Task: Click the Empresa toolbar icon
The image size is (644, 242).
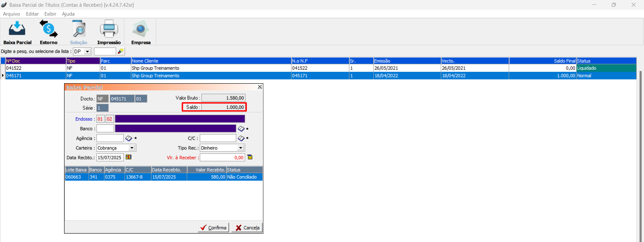Action: (141, 32)
